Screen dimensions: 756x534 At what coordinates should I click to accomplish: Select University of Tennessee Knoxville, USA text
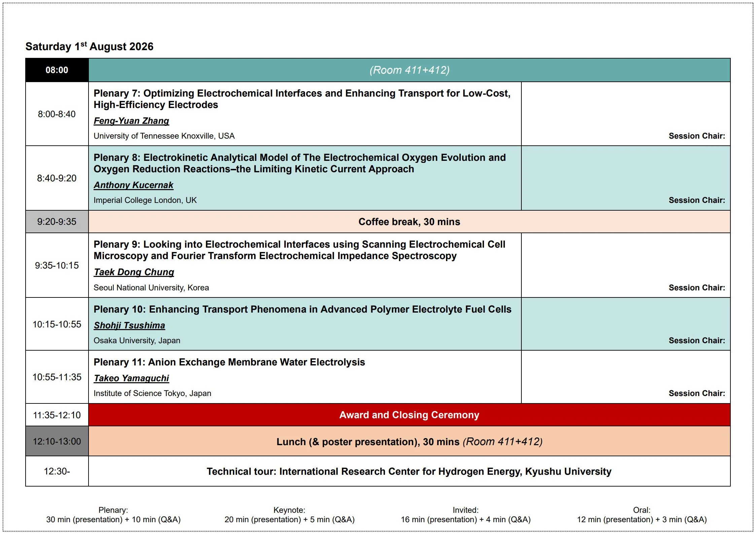click(164, 136)
